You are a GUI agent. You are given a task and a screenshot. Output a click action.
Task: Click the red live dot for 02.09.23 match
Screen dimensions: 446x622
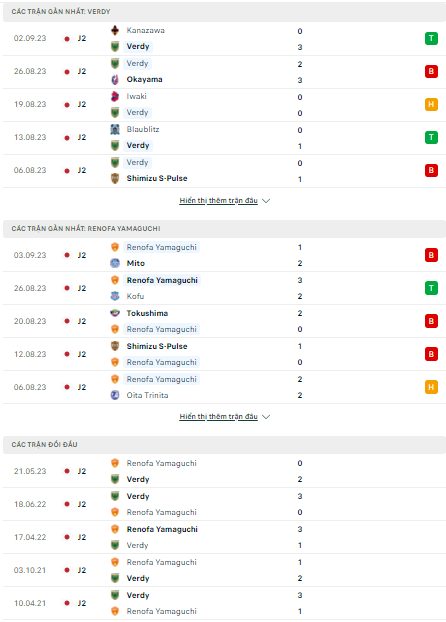[67, 39]
